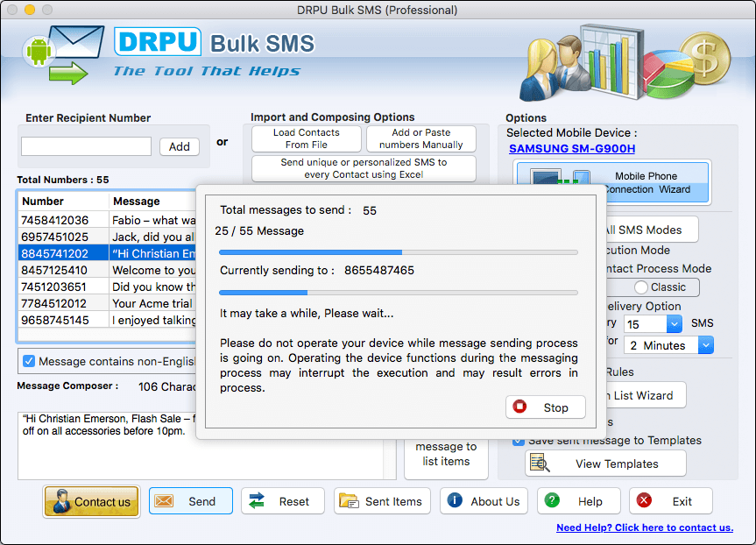This screenshot has height=545, width=756.
Task: Select row with number 8457125410
Action: pyautogui.click(x=107, y=270)
